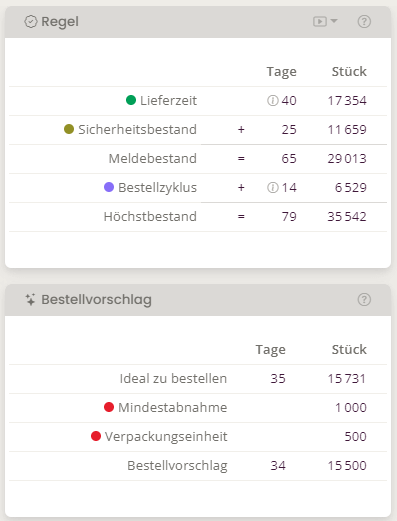Click the Mindestabnahme value 1 000

click(x=351, y=408)
